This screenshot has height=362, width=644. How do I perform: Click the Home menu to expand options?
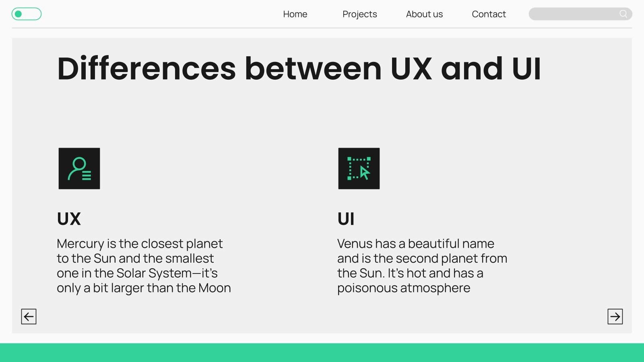pos(295,14)
